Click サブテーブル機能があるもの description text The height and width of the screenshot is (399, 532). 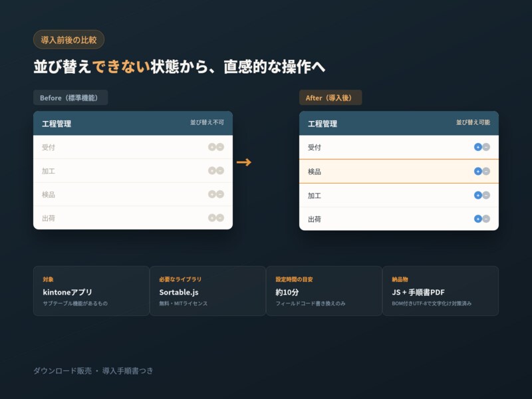pos(75,303)
